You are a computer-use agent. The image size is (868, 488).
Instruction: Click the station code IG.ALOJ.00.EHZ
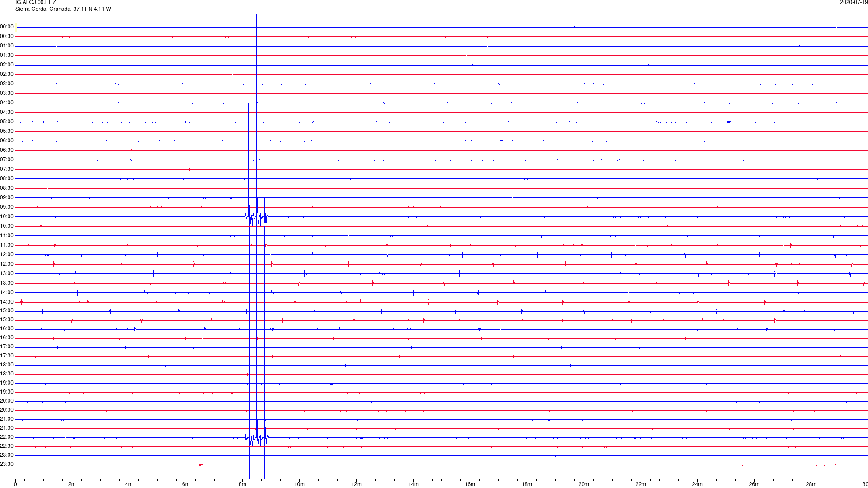tap(36, 3)
